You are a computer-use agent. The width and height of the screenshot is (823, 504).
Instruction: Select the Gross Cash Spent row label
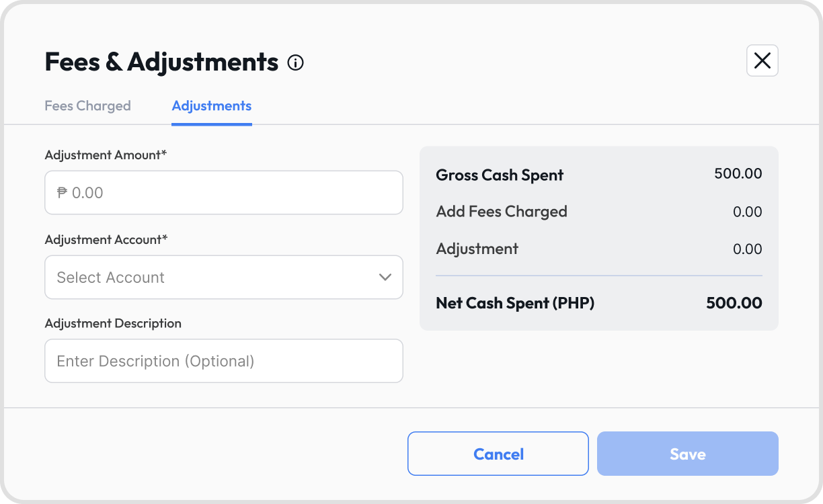tap(500, 175)
